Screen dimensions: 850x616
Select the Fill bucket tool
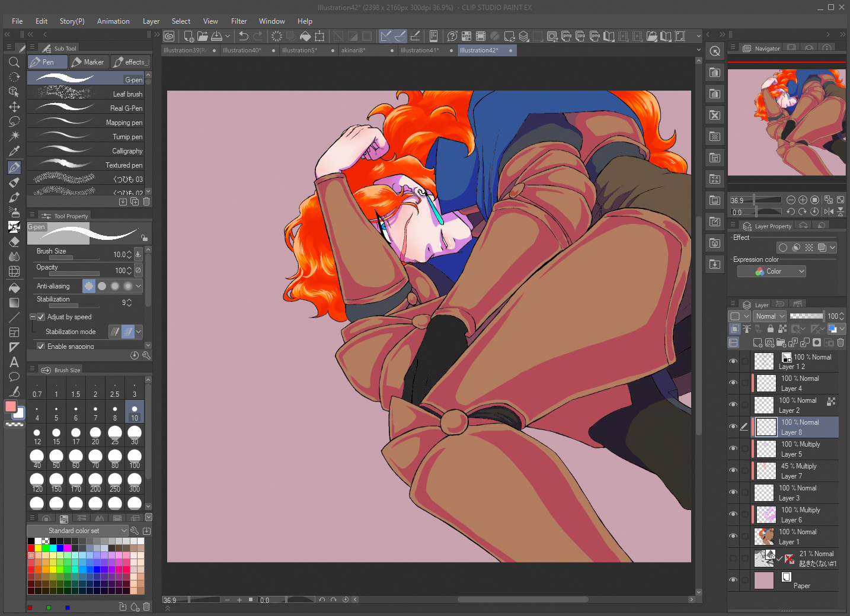pyautogui.click(x=14, y=288)
